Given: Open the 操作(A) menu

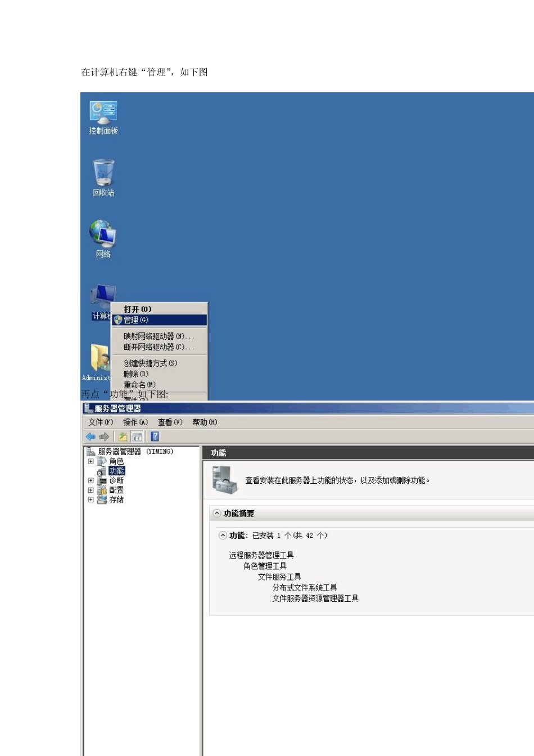Looking at the screenshot, I should [135, 422].
